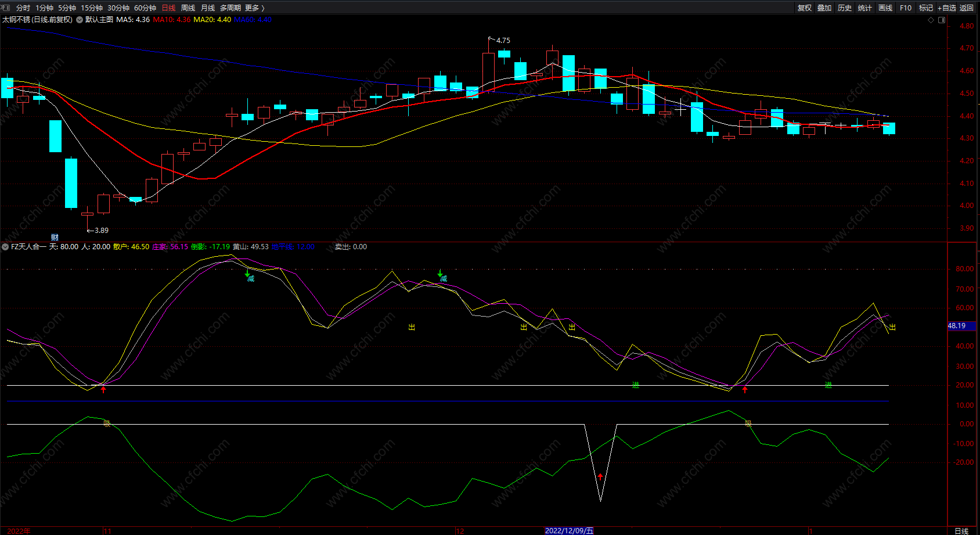Expand the FZ天人合一 indicator dropdown
The image size is (980, 535).
pos(5,247)
